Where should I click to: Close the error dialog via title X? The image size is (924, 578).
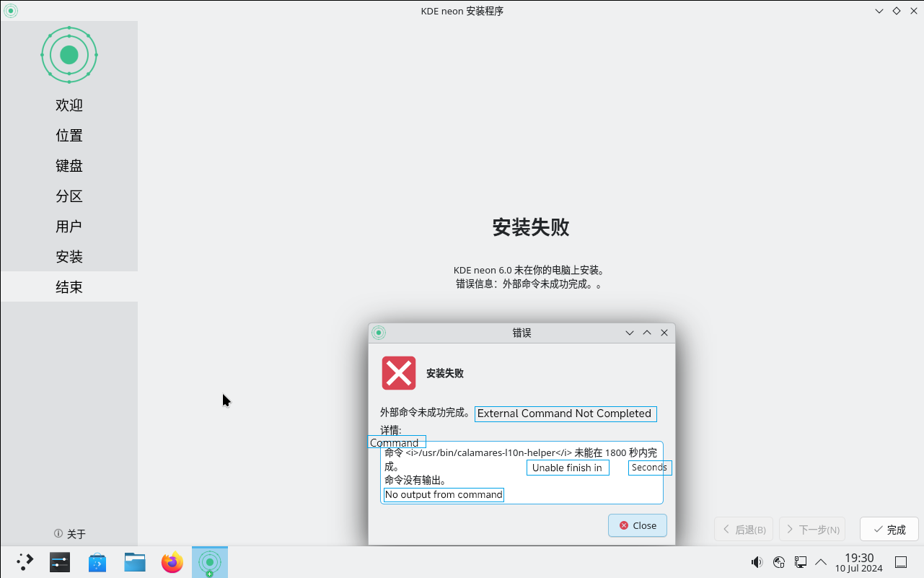(x=664, y=333)
